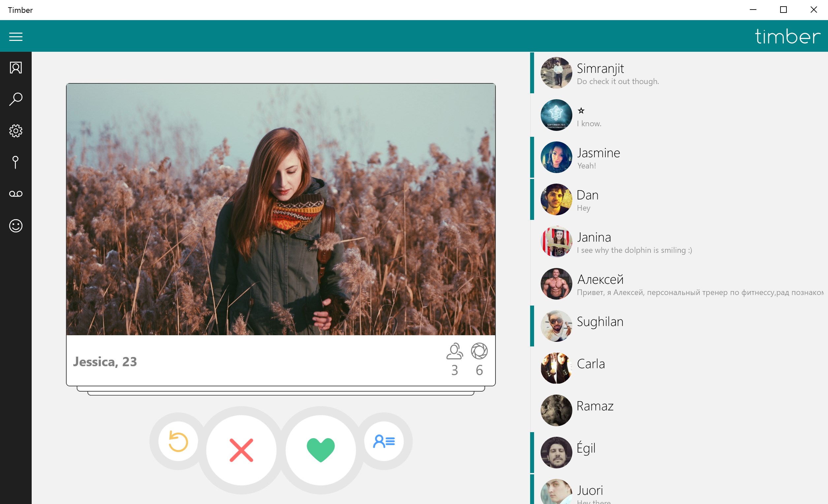
Task: Reject Jessica with red X button
Action: click(x=241, y=450)
